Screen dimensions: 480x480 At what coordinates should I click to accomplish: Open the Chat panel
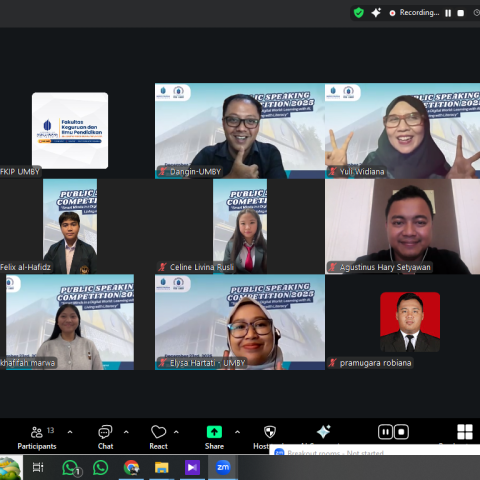click(105, 438)
